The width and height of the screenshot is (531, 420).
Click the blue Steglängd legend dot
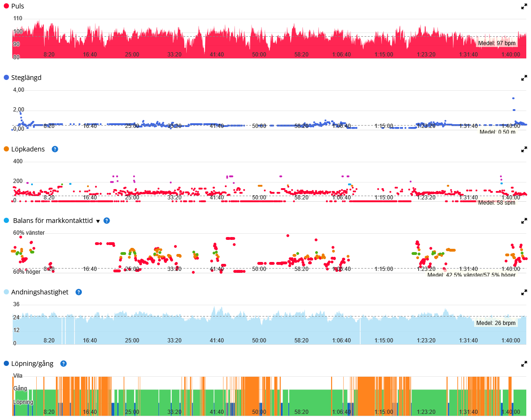point(6,78)
